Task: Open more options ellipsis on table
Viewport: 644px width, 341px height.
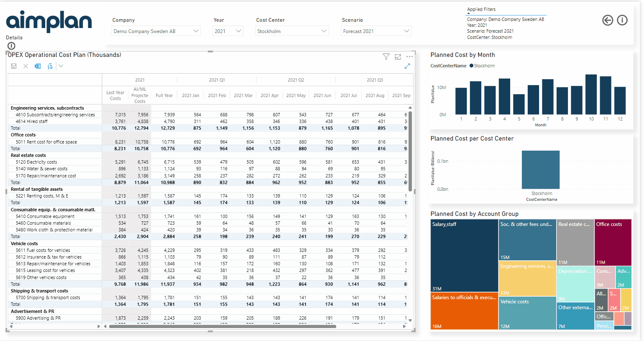Action: [x=409, y=56]
